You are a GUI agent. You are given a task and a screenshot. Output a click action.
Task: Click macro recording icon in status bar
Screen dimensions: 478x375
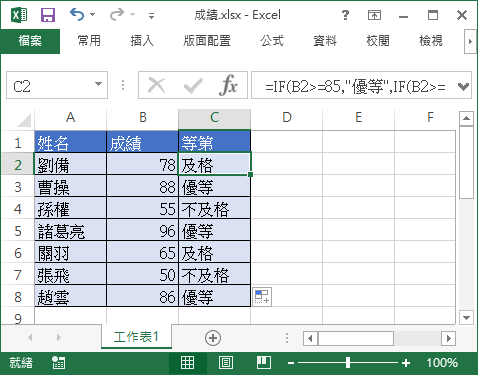59,363
